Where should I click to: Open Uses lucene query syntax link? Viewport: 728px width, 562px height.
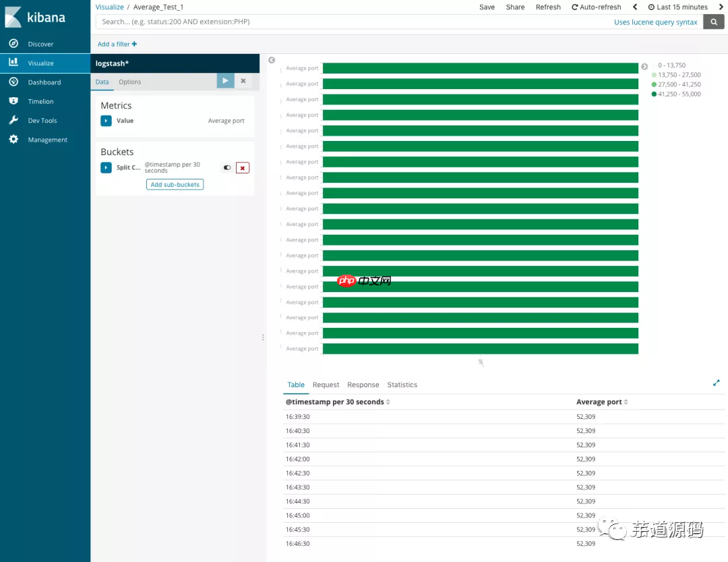click(655, 22)
